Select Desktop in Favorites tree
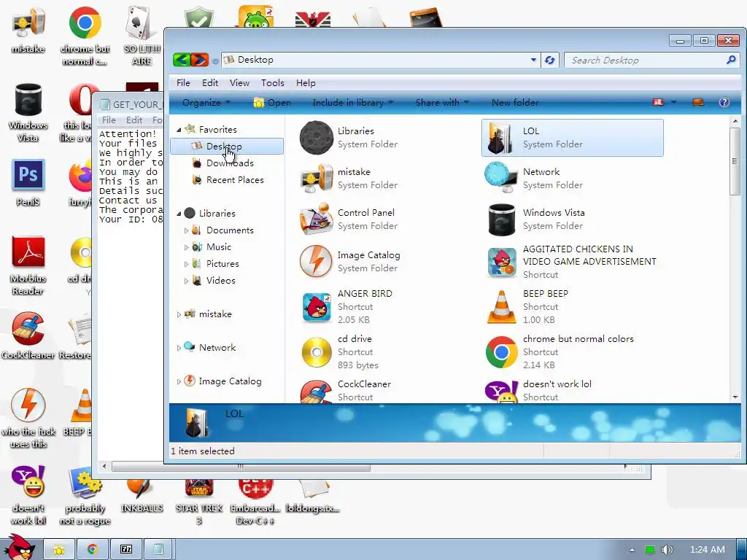This screenshot has height=560, width=747. tap(227, 146)
